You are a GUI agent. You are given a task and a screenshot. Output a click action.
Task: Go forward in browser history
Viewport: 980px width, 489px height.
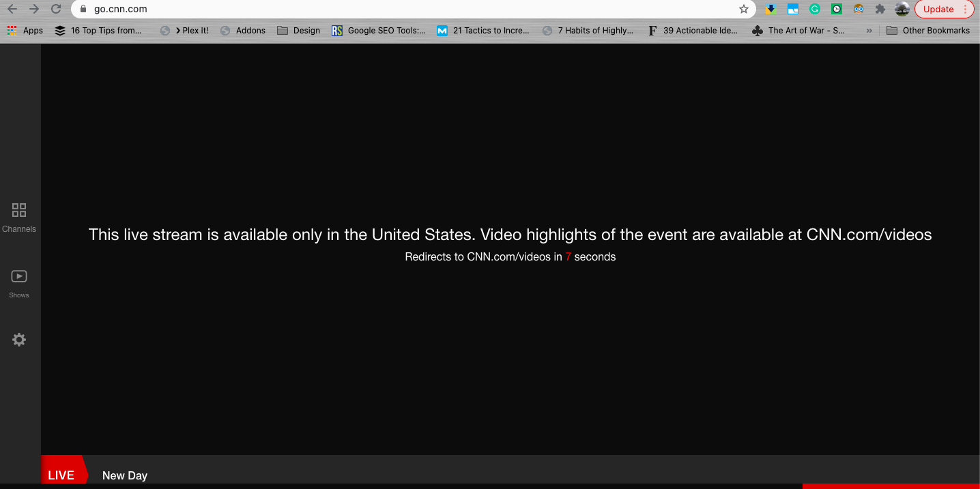(34, 9)
